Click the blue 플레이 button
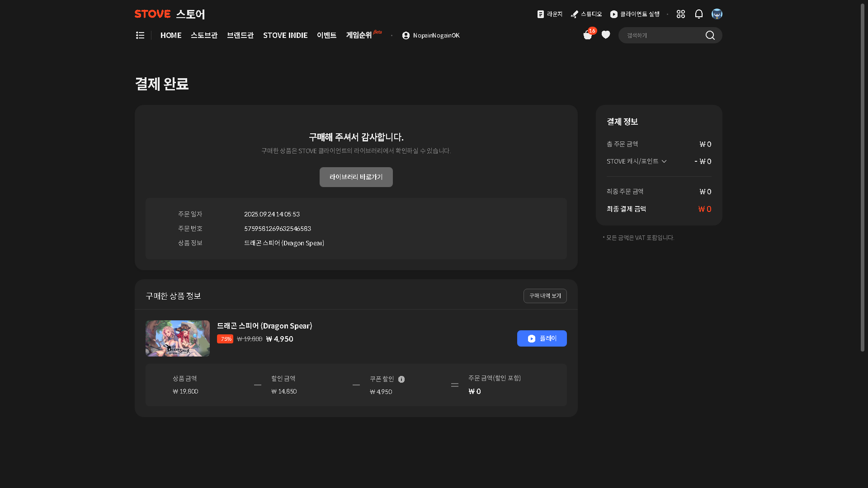Image resolution: width=868 pixels, height=488 pixels. [542, 338]
